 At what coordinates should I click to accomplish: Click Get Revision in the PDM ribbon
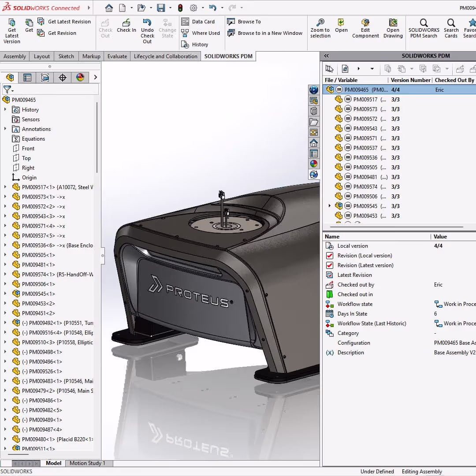pos(56,33)
